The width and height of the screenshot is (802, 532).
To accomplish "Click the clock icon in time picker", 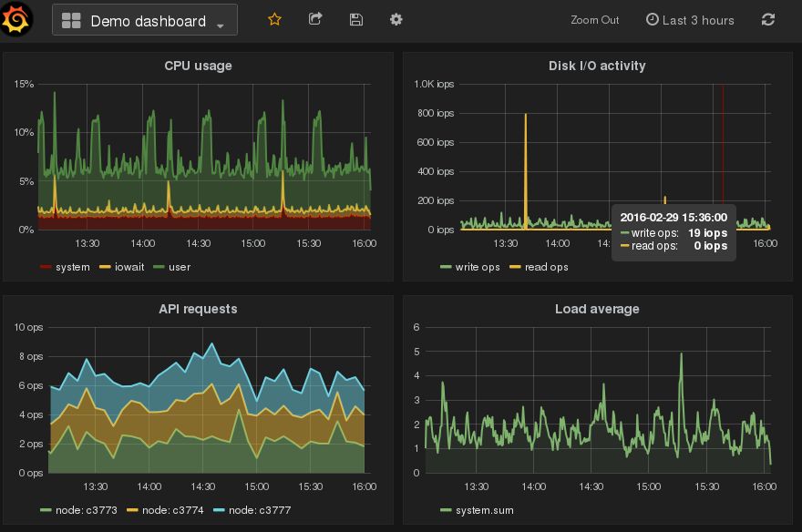I will (x=652, y=20).
